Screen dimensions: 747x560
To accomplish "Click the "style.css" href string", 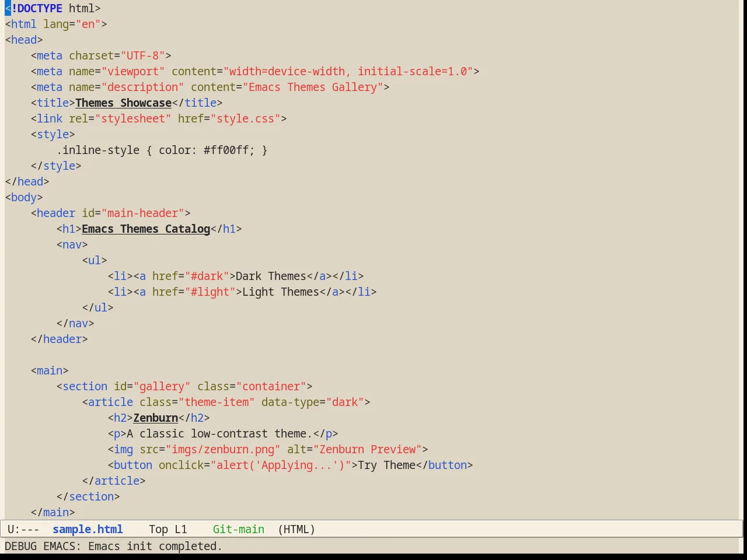I will click(245, 118).
